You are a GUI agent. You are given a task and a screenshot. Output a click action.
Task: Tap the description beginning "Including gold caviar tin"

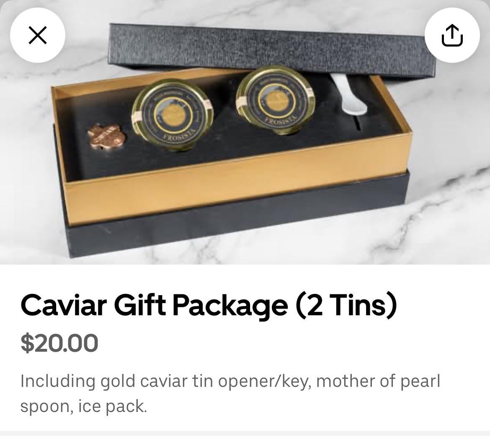click(230, 394)
